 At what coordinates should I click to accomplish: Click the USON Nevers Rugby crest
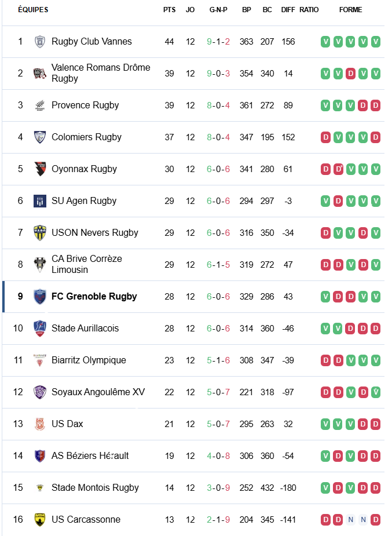[40, 233]
